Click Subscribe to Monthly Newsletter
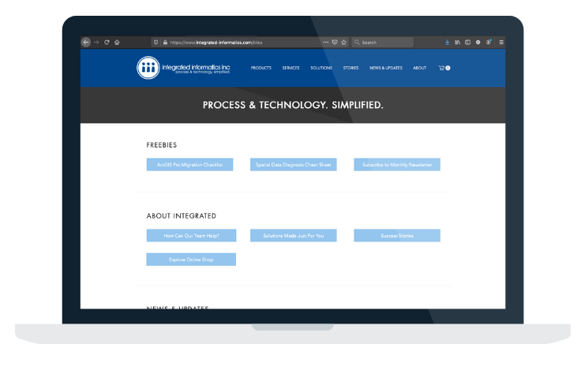Viewport: 588px width, 370px height. 397,165
